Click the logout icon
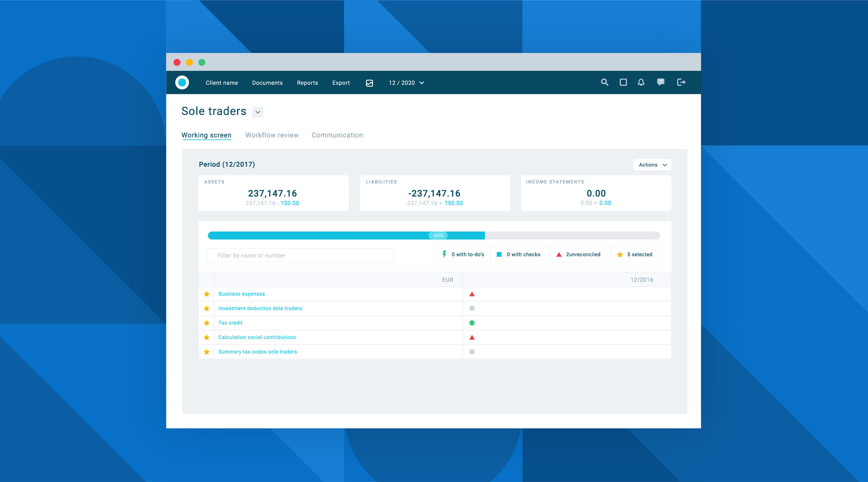 tap(681, 82)
